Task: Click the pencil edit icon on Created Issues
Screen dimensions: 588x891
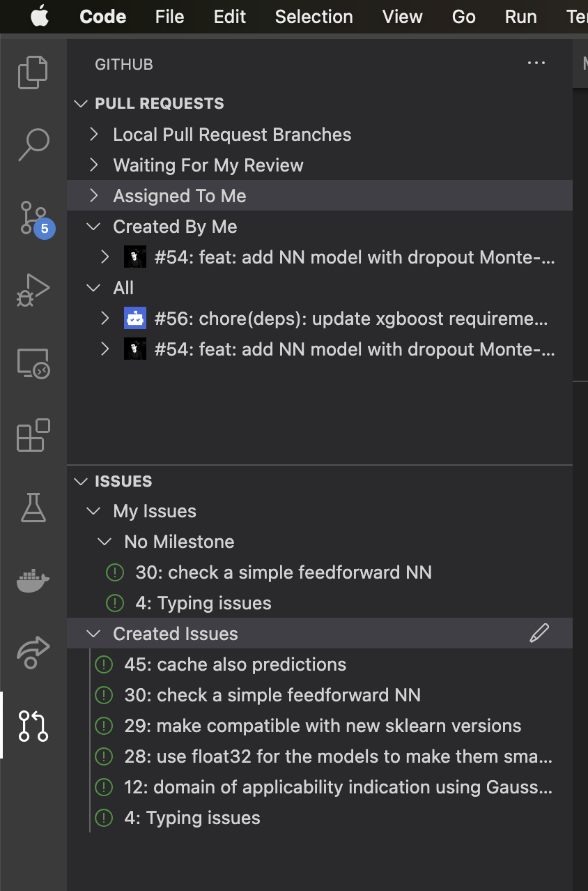Action: pyautogui.click(x=539, y=633)
